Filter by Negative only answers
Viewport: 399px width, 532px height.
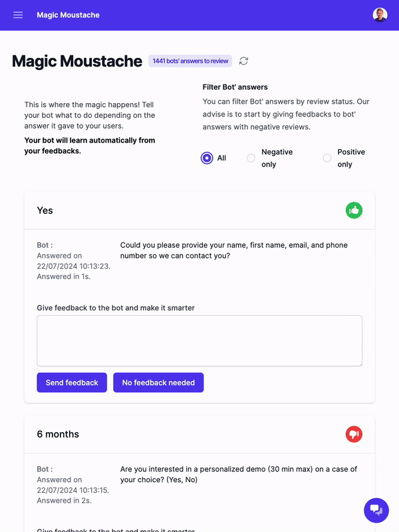(251, 158)
